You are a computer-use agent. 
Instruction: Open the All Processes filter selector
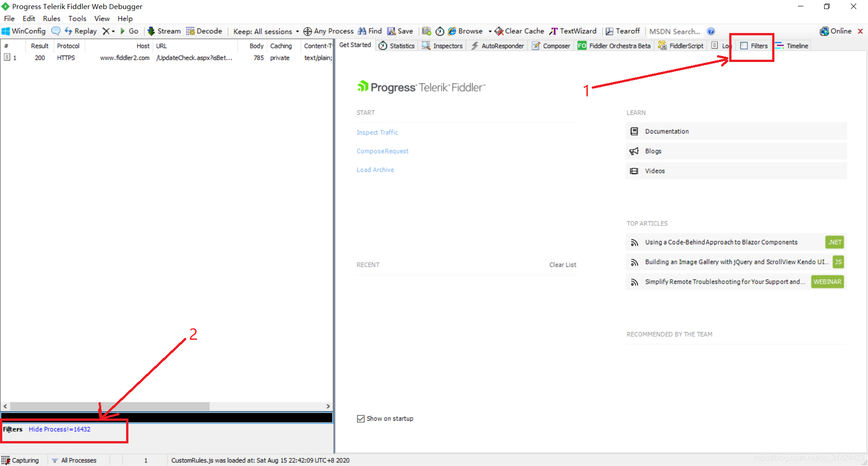(x=74, y=460)
